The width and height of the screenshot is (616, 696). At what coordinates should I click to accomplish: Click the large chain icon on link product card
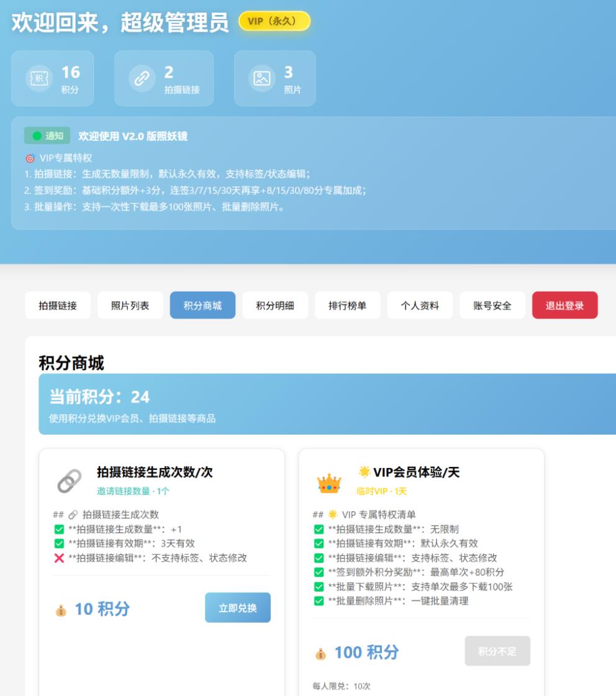pyautogui.click(x=69, y=481)
